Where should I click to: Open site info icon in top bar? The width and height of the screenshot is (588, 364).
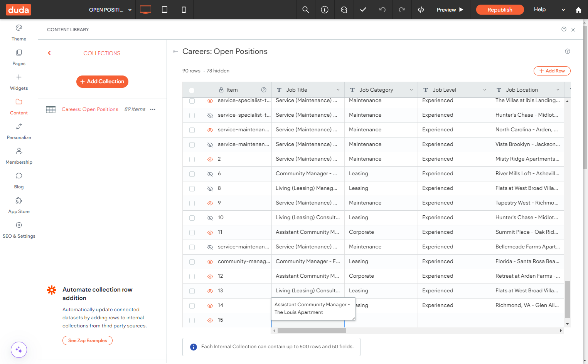click(x=325, y=10)
